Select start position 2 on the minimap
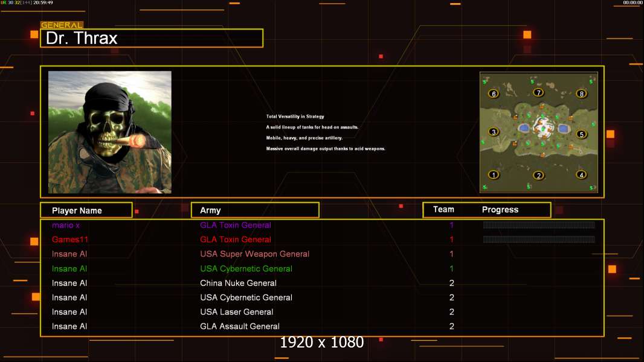 click(x=538, y=176)
